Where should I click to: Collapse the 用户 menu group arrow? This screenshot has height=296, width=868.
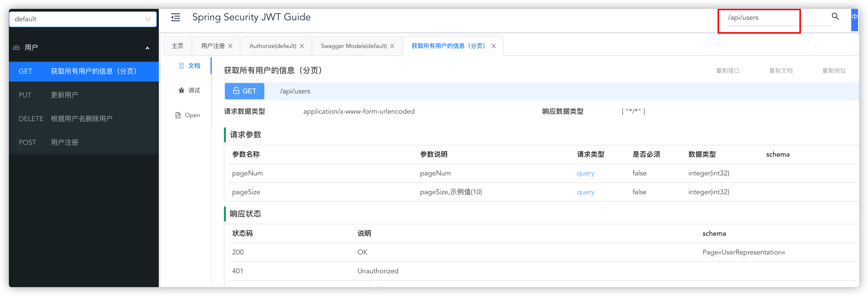click(x=147, y=48)
